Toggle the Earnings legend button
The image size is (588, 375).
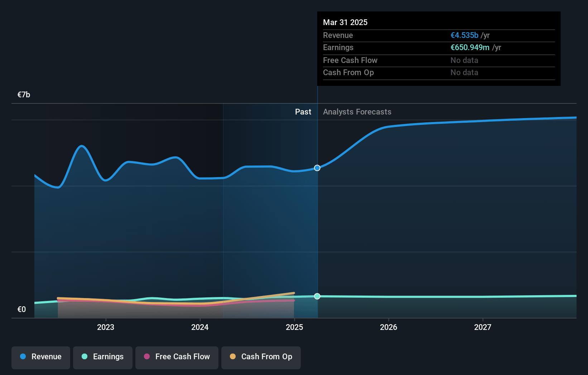tap(103, 357)
